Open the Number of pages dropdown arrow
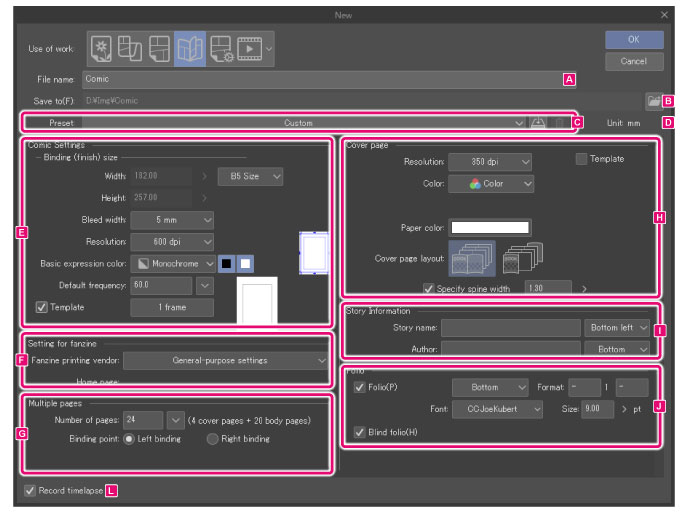This screenshot has height=512, width=693. pos(175,420)
